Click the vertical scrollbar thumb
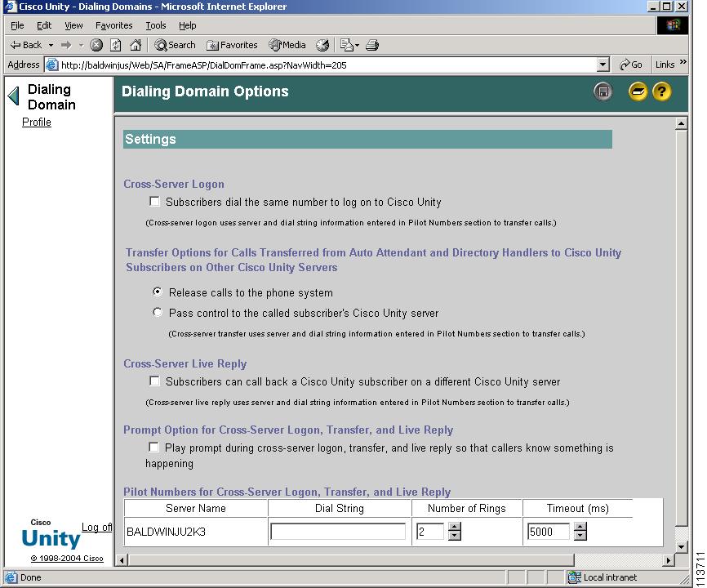707x588 pixels. point(681,327)
